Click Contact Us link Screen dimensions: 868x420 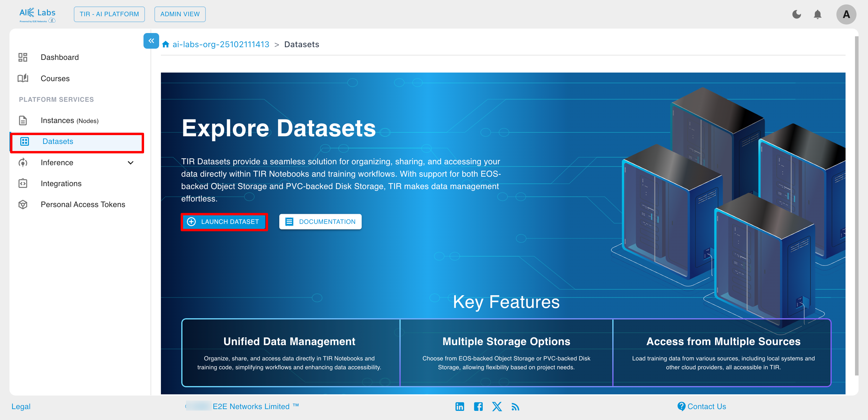(707, 406)
